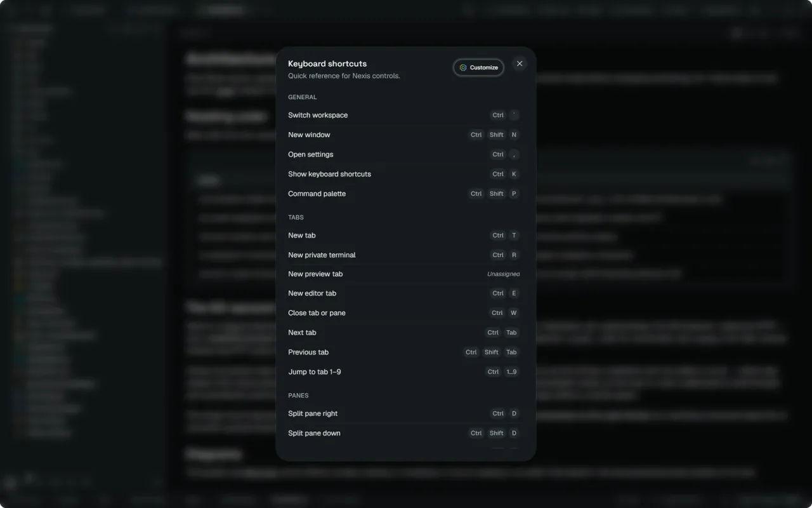Click the GENERAL section heading
Image resolution: width=812 pixels, height=508 pixels.
(x=303, y=97)
